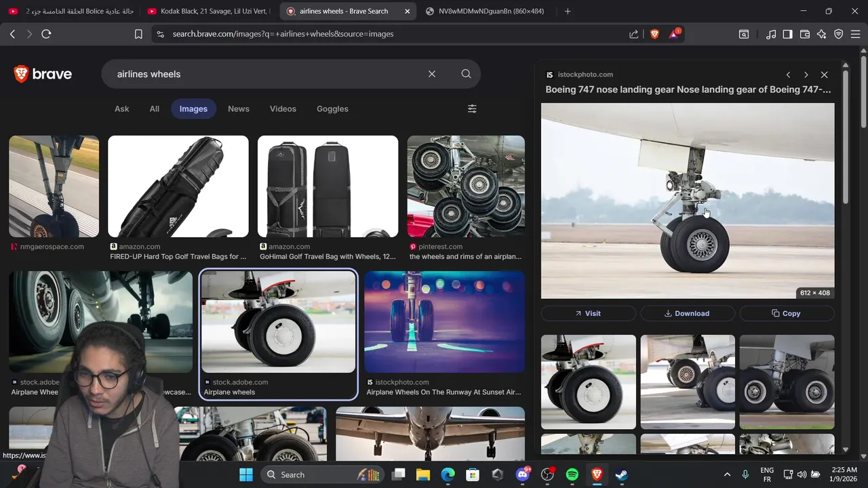This screenshot has height=488, width=868.
Task: Select the Videos tab
Action: coord(283,108)
